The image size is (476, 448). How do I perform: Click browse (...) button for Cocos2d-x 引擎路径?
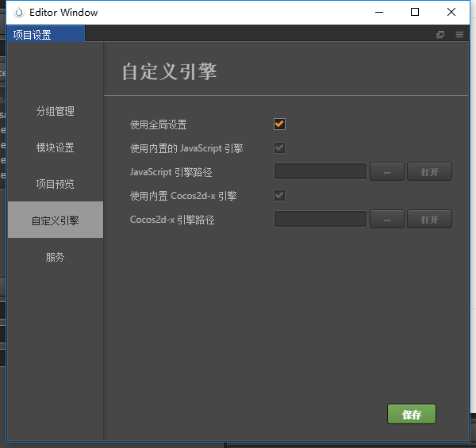[387, 219]
